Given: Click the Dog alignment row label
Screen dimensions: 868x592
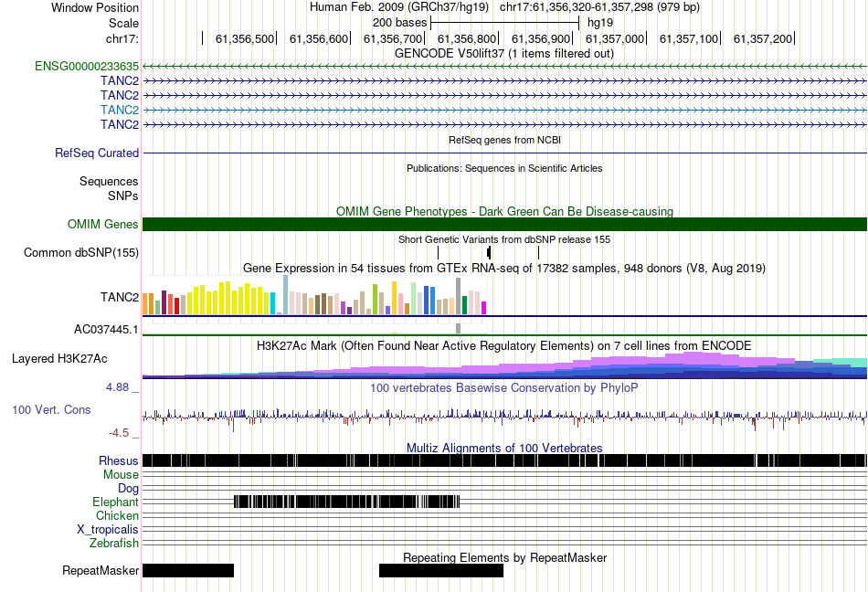Looking at the screenshot, I should [129, 489].
